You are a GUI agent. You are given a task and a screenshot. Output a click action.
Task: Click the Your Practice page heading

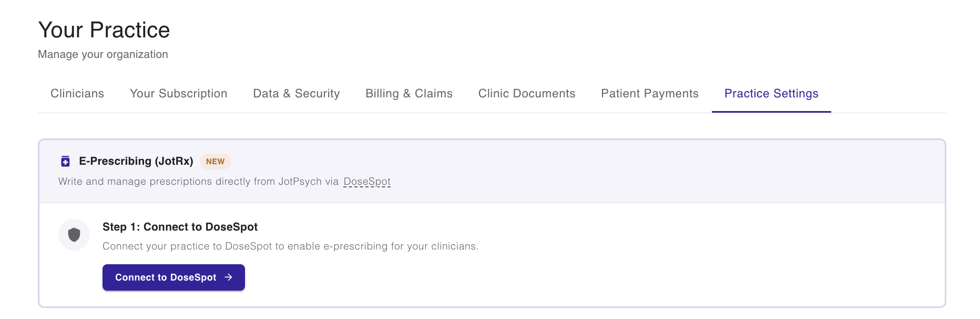click(104, 30)
